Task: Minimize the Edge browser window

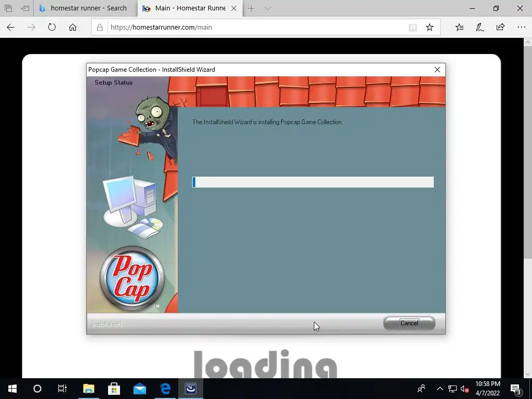Action: point(472,8)
